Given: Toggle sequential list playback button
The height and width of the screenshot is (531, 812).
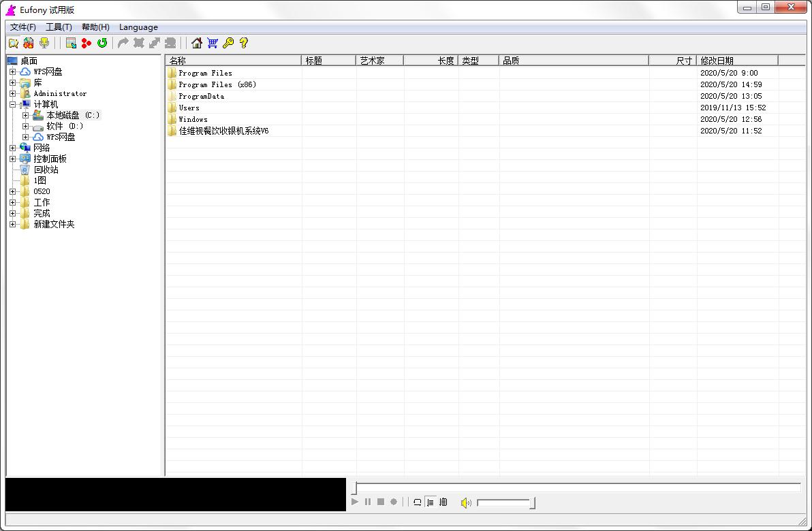Looking at the screenshot, I should 431,502.
